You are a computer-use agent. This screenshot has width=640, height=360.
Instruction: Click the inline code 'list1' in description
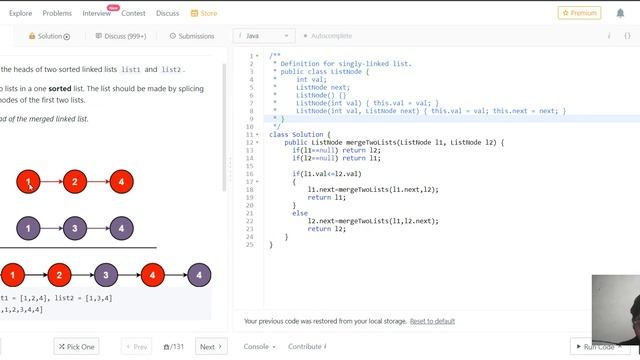click(x=131, y=69)
